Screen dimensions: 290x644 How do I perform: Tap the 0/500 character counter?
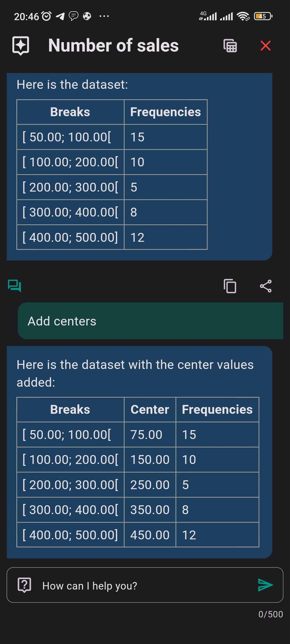270,614
